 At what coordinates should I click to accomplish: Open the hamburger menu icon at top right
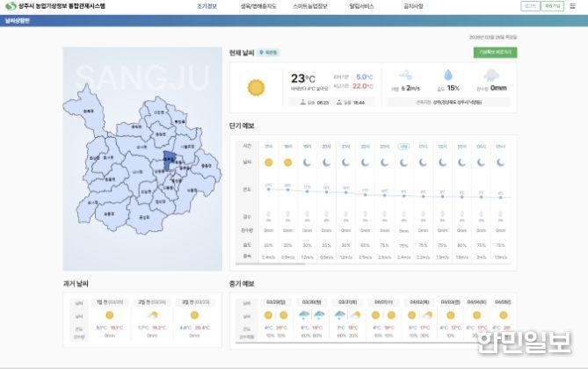572,6
